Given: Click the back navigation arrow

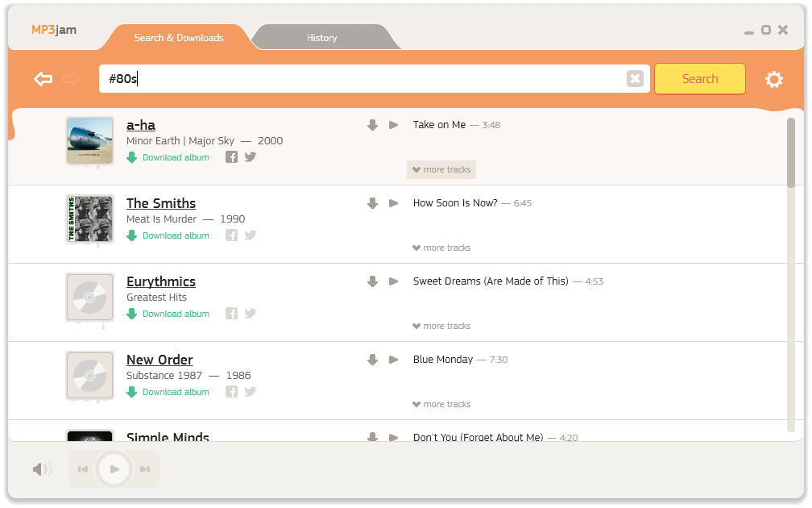Looking at the screenshot, I should [x=43, y=79].
